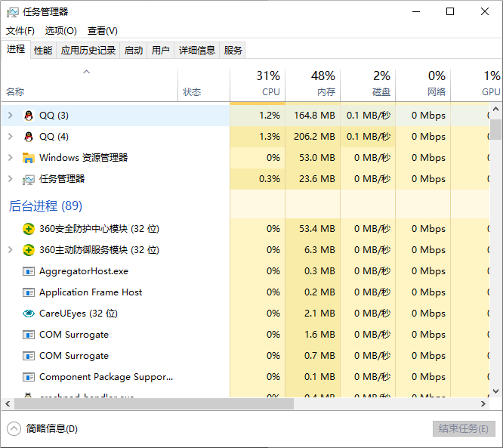This screenshot has height=448, width=503.
Task: Click the Component Package Support icon
Action: pyautogui.click(x=29, y=377)
